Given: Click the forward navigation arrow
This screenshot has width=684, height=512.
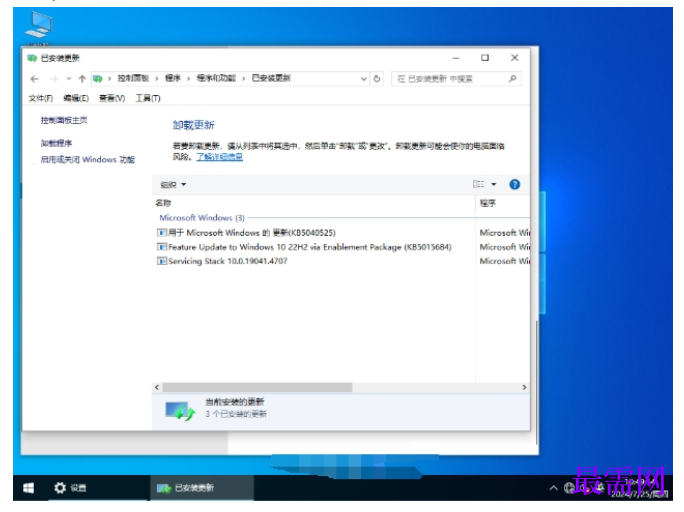Looking at the screenshot, I should point(54,79).
